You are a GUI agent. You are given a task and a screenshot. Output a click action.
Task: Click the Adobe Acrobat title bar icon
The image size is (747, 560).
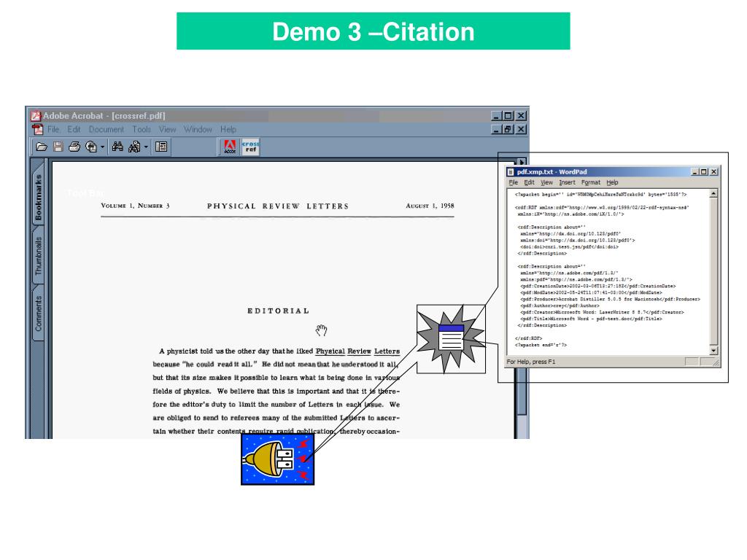point(36,116)
